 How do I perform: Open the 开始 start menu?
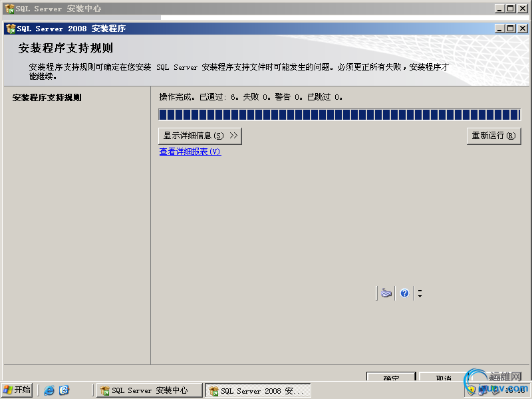tap(17, 390)
